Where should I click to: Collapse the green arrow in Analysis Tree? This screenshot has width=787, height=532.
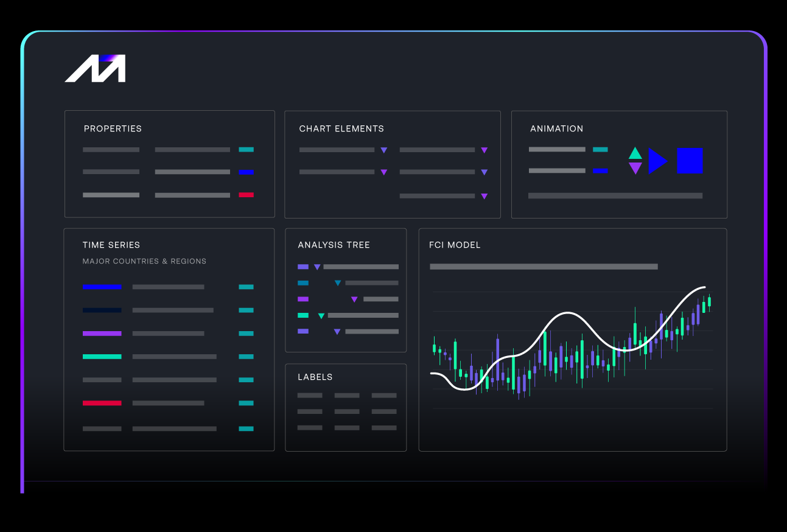point(321,315)
